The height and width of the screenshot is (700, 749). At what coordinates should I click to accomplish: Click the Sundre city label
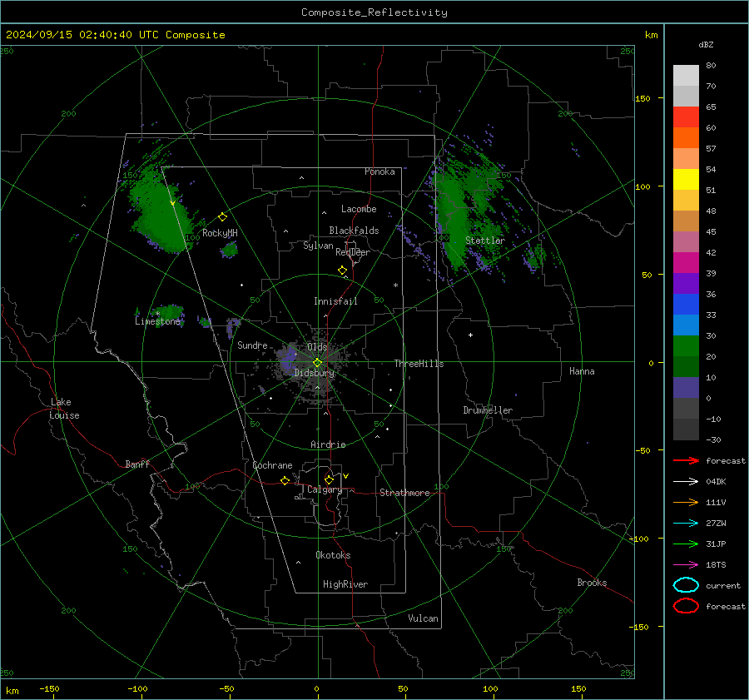[x=252, y=345]
